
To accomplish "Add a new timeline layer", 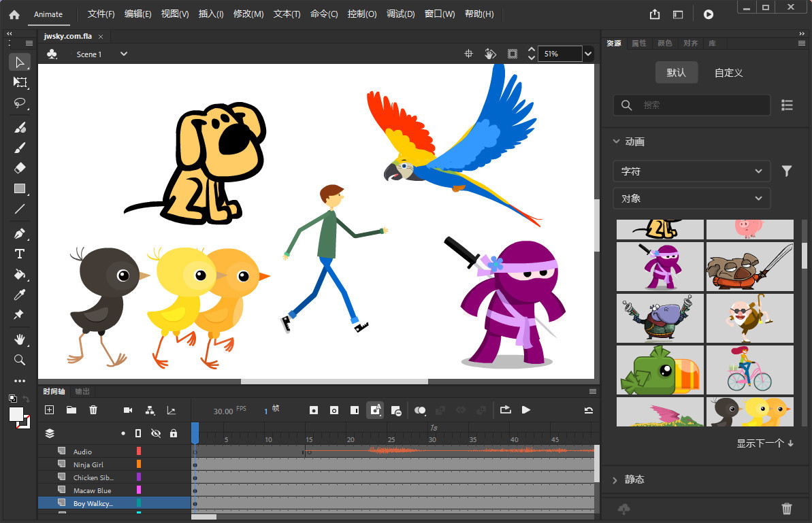I will pyautogui.click(x=49, y=410).
